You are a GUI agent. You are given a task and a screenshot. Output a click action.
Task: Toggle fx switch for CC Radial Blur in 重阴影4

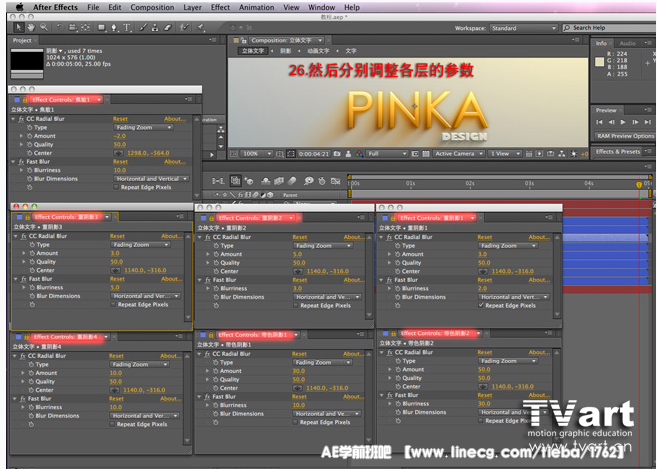(23, 356)
